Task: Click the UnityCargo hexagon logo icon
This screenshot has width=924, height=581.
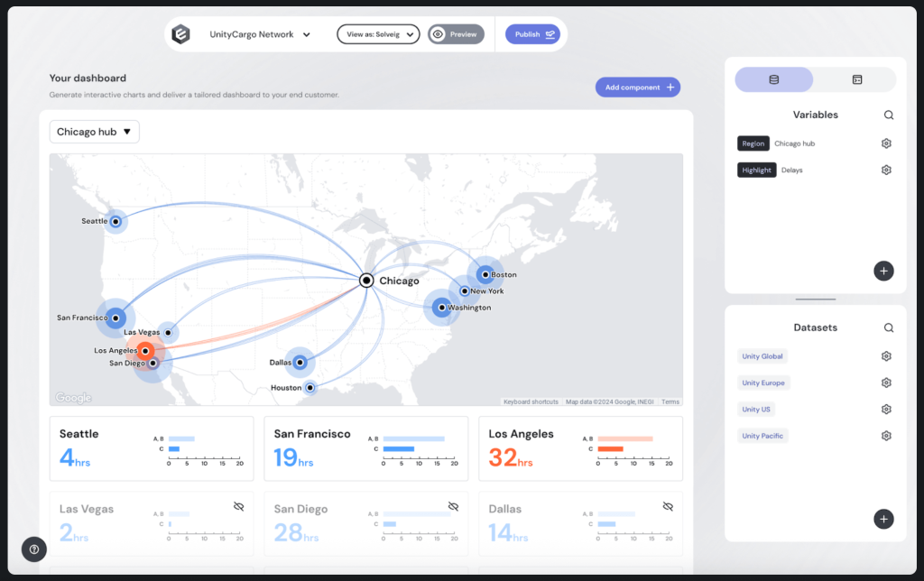Action: point(181,34)
